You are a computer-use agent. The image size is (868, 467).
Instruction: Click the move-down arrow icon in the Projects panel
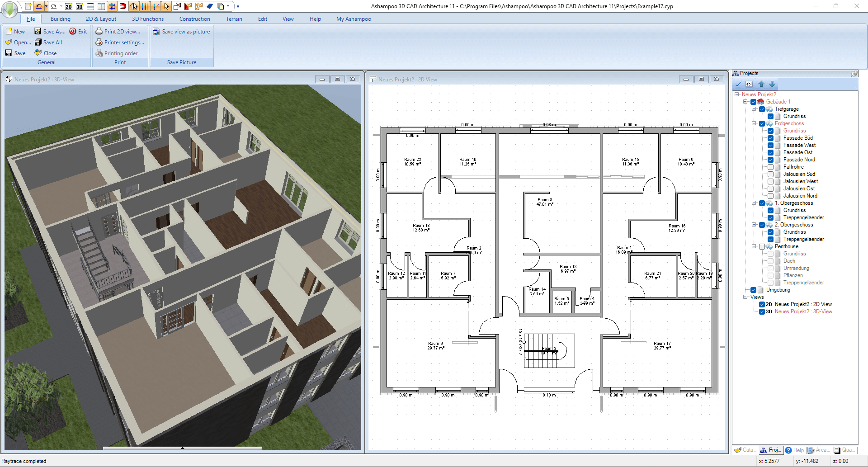pos(772,85)
